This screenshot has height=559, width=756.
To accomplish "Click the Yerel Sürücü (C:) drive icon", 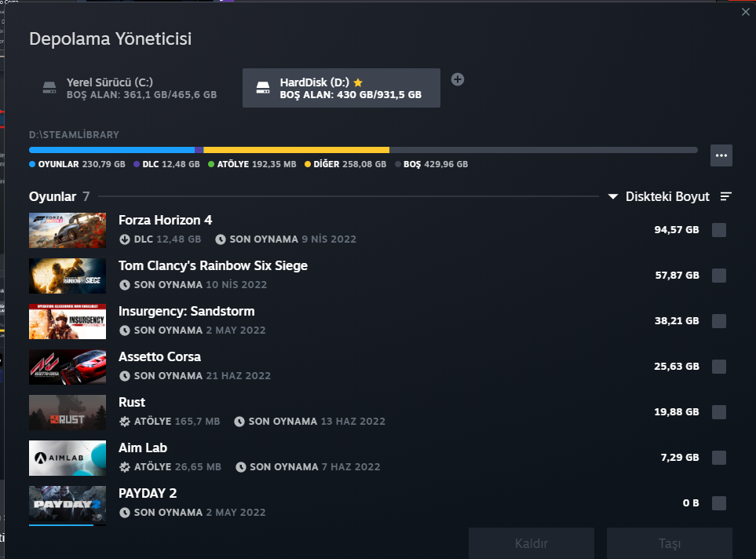I will (49, 88).
